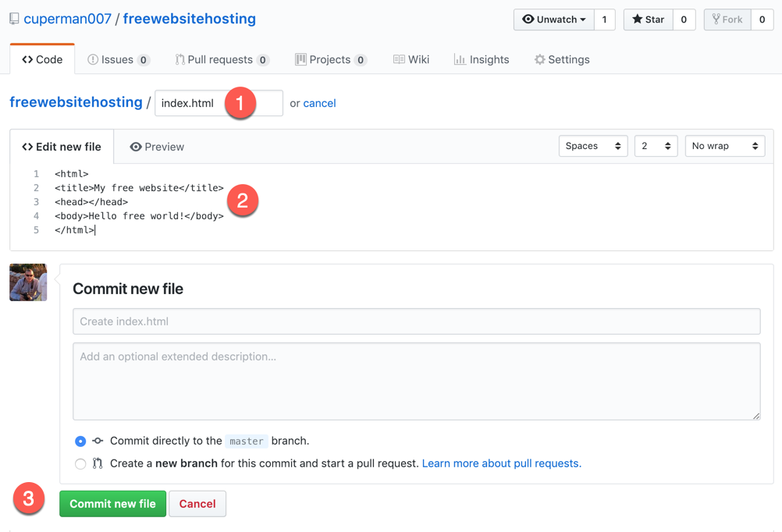Open repository Settings tab

pos(562,59)
